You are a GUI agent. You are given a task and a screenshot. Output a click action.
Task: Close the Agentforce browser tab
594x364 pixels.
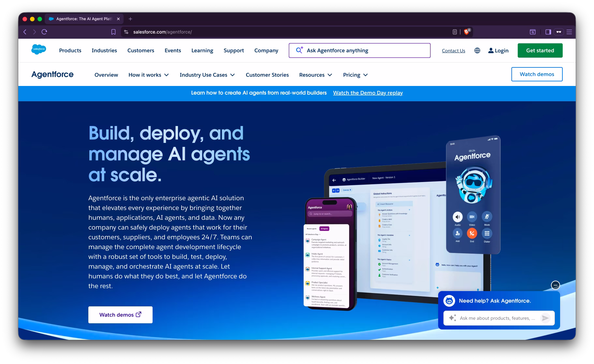click(x=118, y=19)
